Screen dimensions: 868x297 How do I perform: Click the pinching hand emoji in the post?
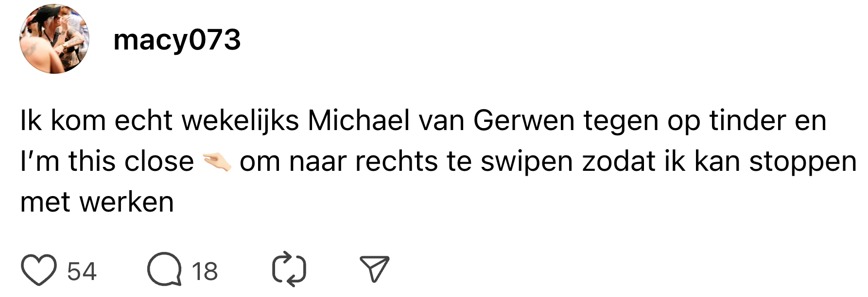coord(217,162)
